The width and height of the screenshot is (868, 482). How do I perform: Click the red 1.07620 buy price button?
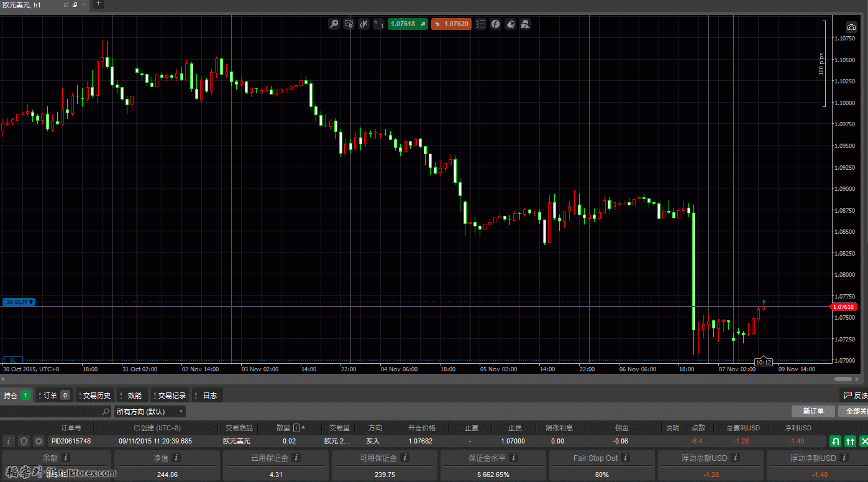(x=451, y=24)
